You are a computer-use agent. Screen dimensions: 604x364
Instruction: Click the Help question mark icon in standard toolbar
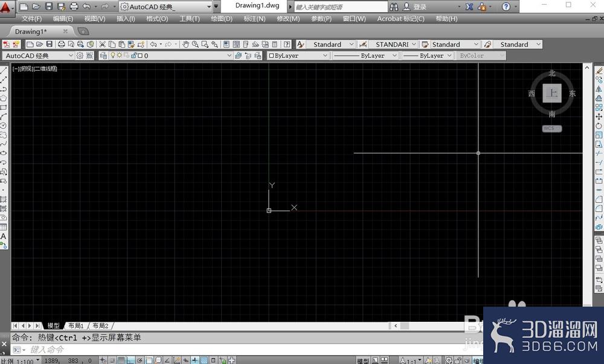[x=287, y=44]
